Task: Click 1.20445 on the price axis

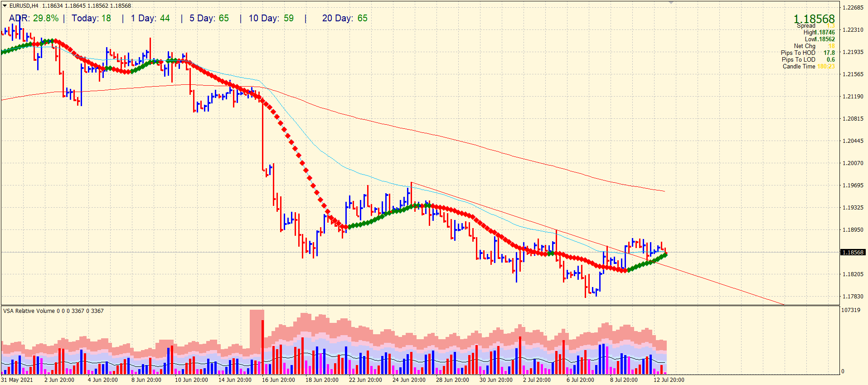Action: point(853,141)
